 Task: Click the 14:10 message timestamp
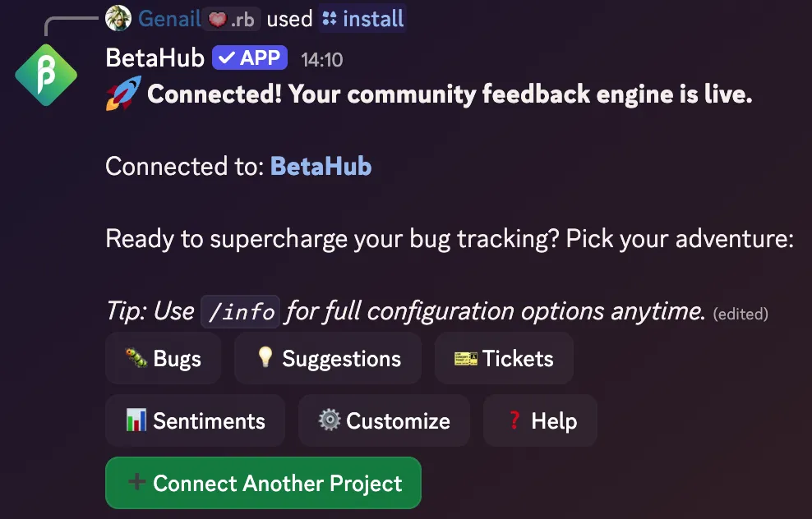click(x=321, y=60)
